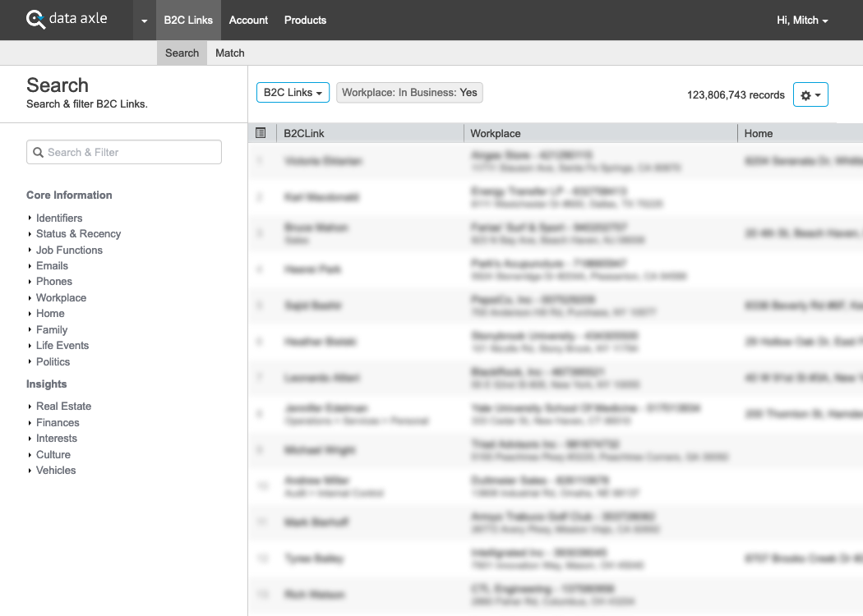Click the magnifier icon in the search box
Image resolution: width=863 pixels, height=616 pixels.
click(x=38, y=152)
